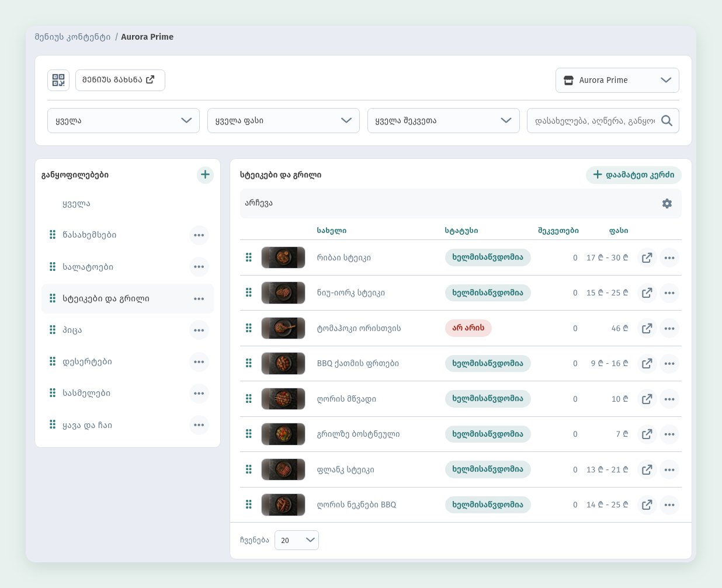Viewport: 722px width, 588px height.
Task: Open more options for ტომაჰოკი ორისთვის
Action: pyautogui.click(x=669, y=328)
